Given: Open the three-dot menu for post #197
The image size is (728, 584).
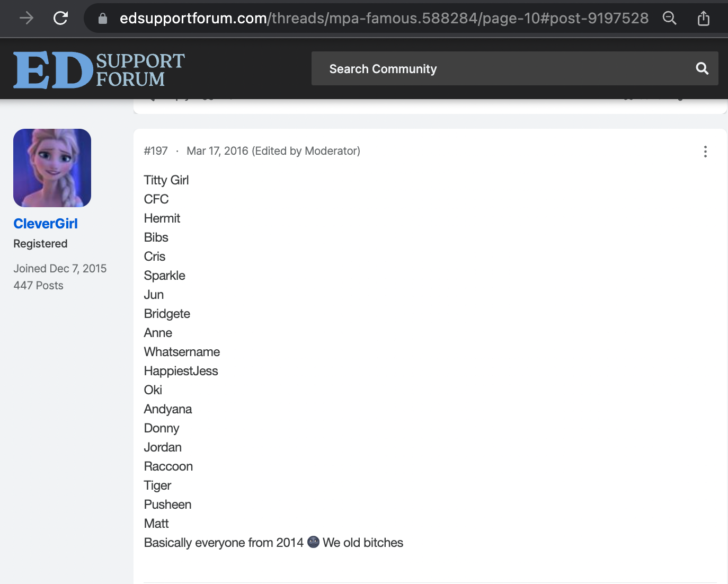Looking at the screenshot, I should point(705,152).
